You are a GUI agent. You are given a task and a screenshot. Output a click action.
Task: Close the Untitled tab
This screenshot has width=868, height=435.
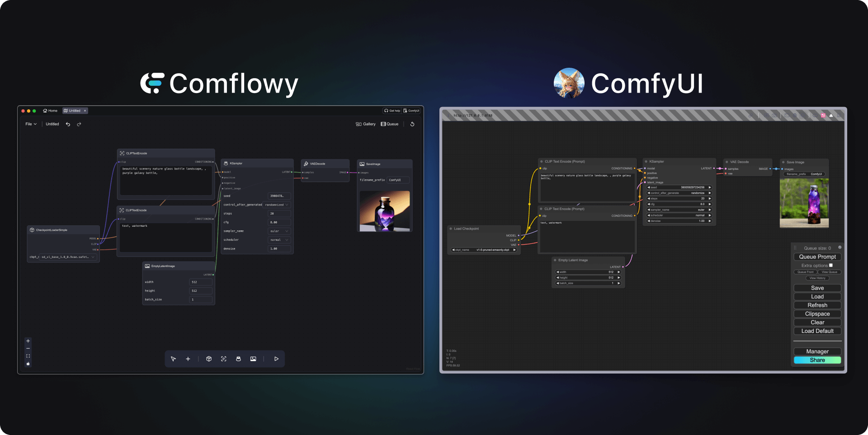point(85,111)
